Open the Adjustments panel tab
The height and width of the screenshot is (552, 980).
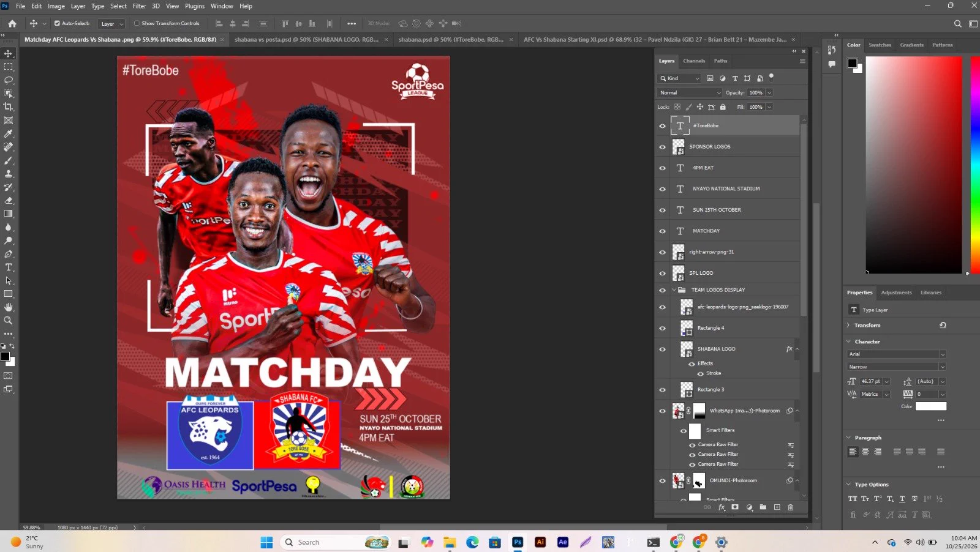click(x=896, y=293)
